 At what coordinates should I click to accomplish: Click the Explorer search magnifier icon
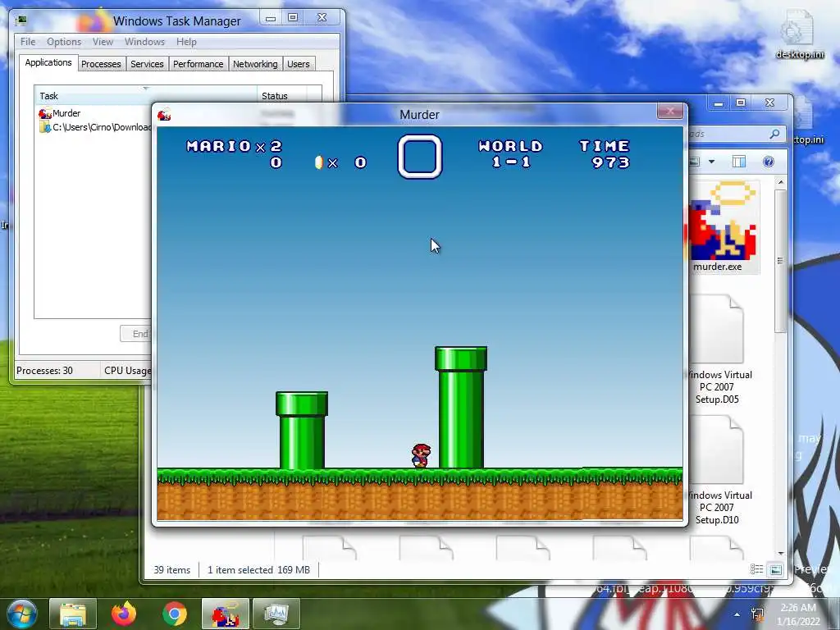[774, 134]
